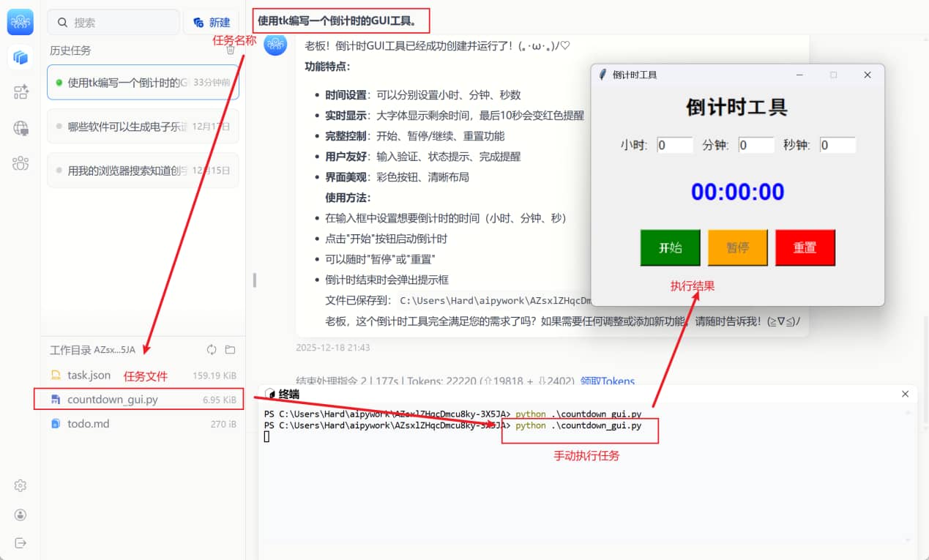Screen dimensions: 929x560
Task: Open the globe browser sidebar icon
Action: pyautogui.click(x=20, y=128)
